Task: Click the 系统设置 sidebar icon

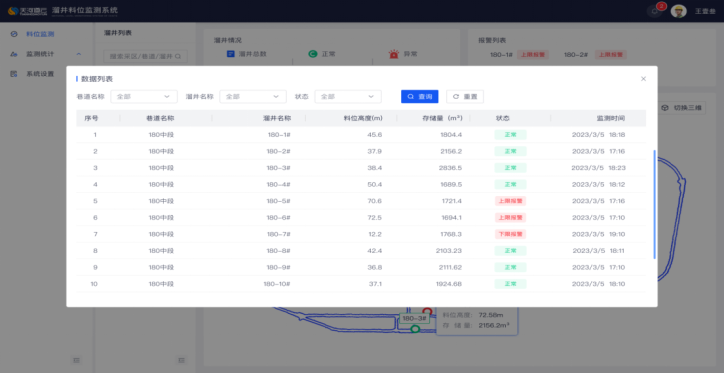Action: click(x=13, y=74)
